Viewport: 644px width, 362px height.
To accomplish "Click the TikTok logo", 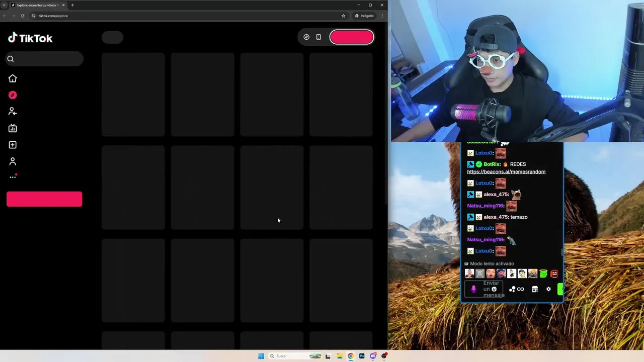I will 30,38.
